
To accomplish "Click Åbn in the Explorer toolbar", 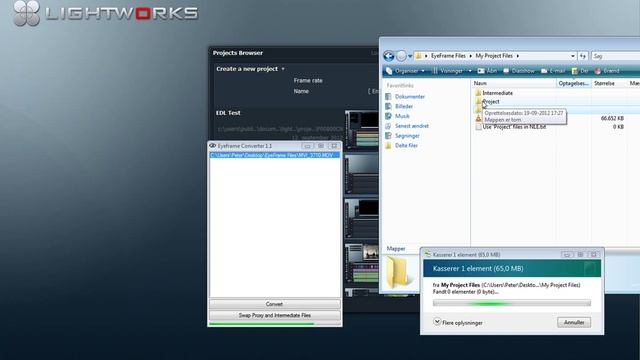I will pyautogui.click(x=487, y=71).
